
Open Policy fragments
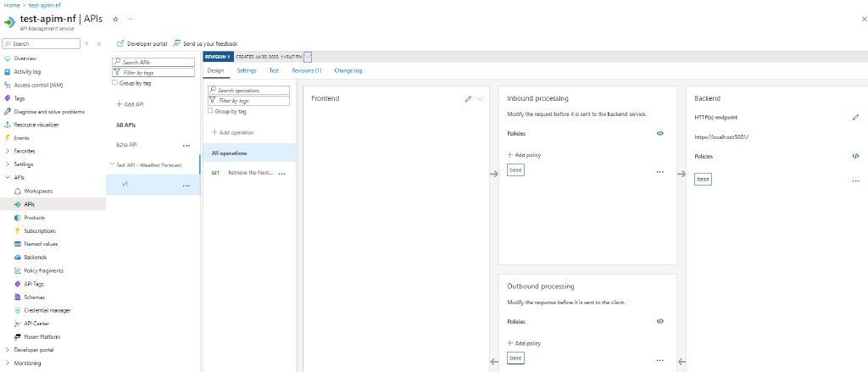click(44, 270)
